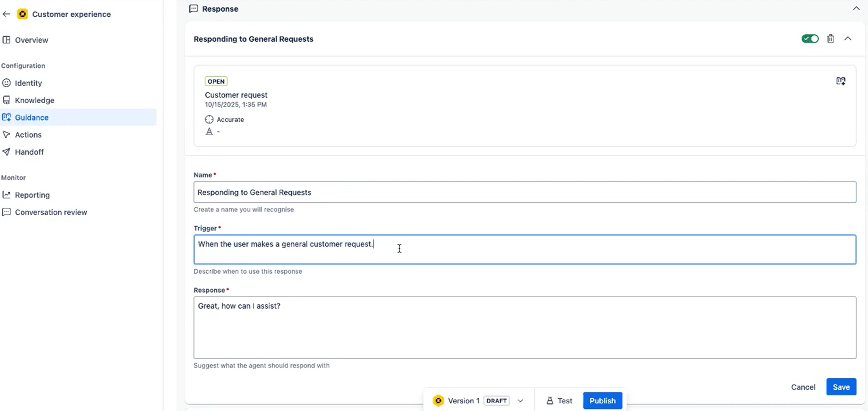Click the 10/15/2025, 1:35 PM timestamp
868x411 pixels.
(x=236, y=104)
